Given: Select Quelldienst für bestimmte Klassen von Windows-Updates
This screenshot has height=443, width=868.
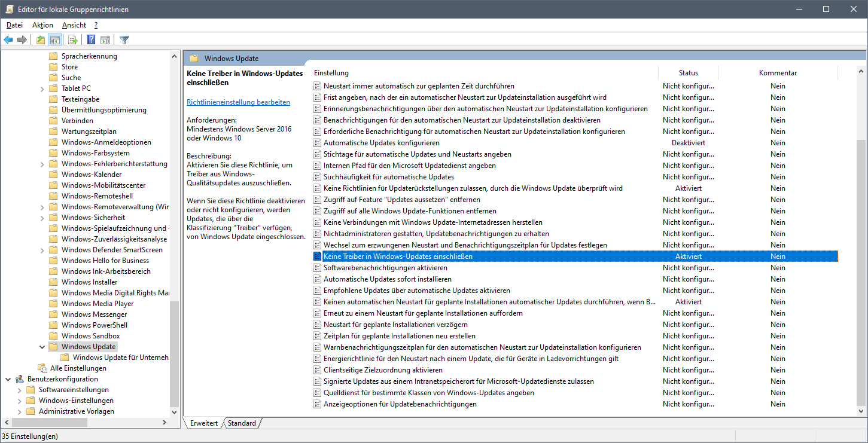Looking at the screenshot, I should (428, 393).
